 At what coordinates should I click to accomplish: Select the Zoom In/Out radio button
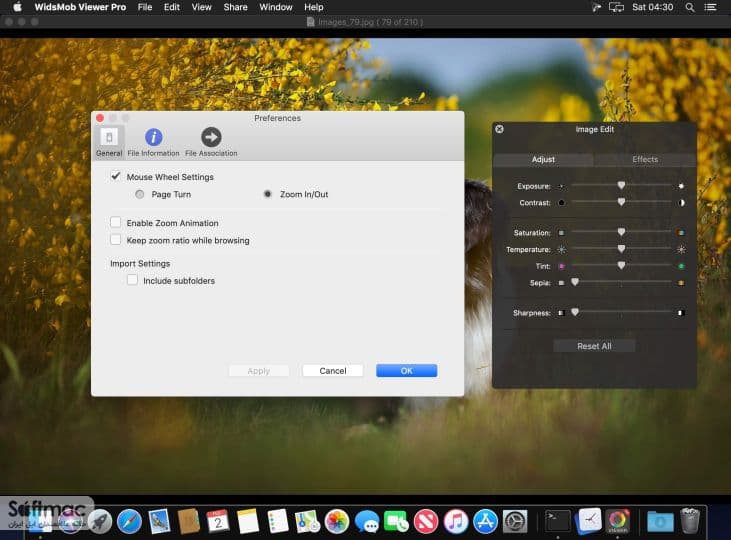[x=268, y=194]
